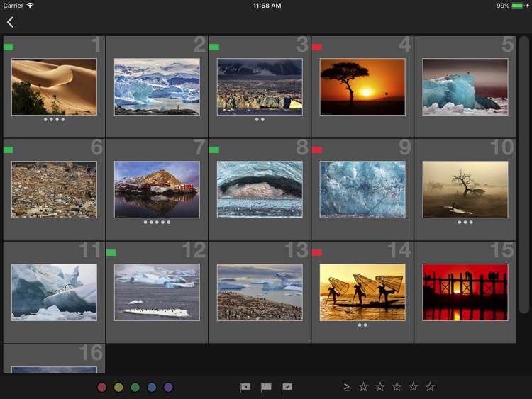
Task: Filter by yellow color label
Action: point(118,387)
